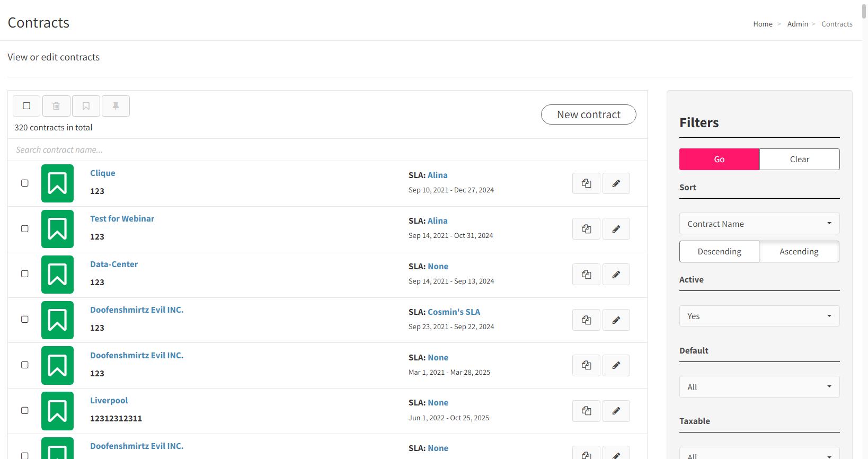The image size is (868, 459).
Task: Go to Home in the breadcrumb
Action: [763, 24]
